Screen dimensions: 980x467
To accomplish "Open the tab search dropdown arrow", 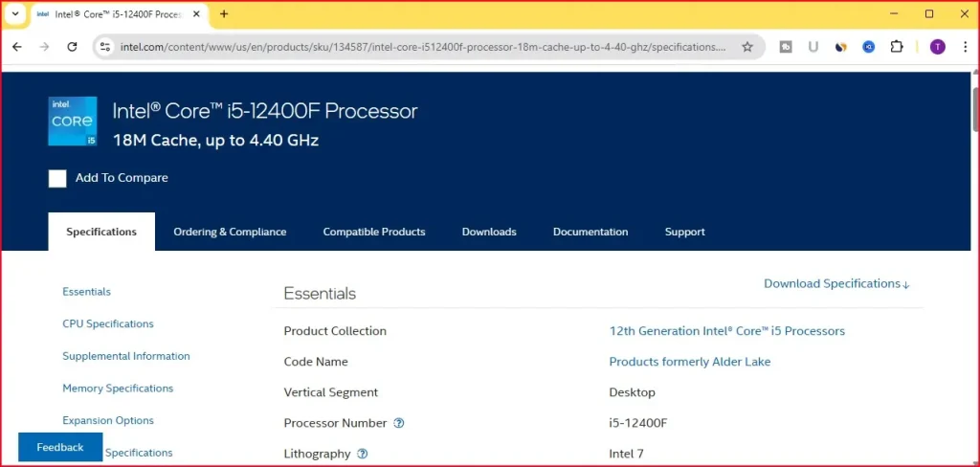I will point(15,13).
